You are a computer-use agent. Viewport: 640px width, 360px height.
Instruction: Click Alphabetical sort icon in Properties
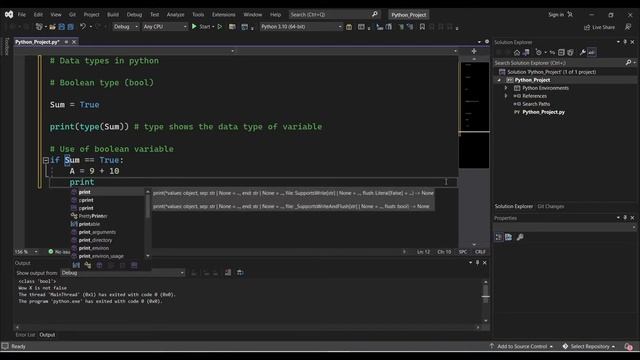[508, 237]
